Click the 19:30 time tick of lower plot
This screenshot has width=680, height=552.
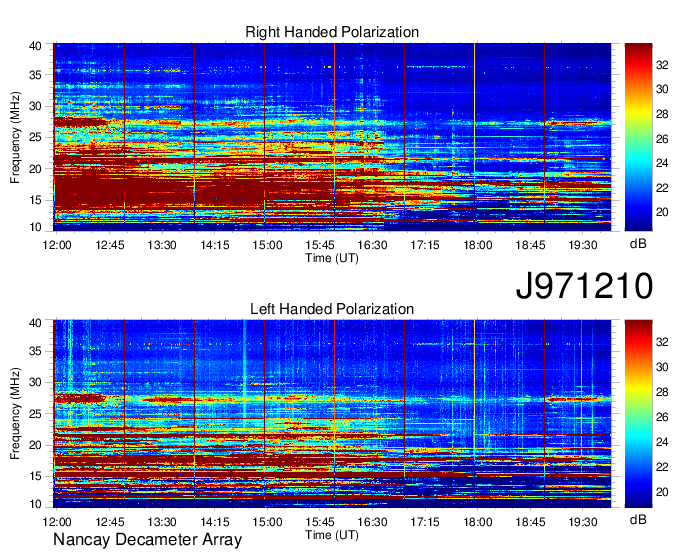(583, 522)
